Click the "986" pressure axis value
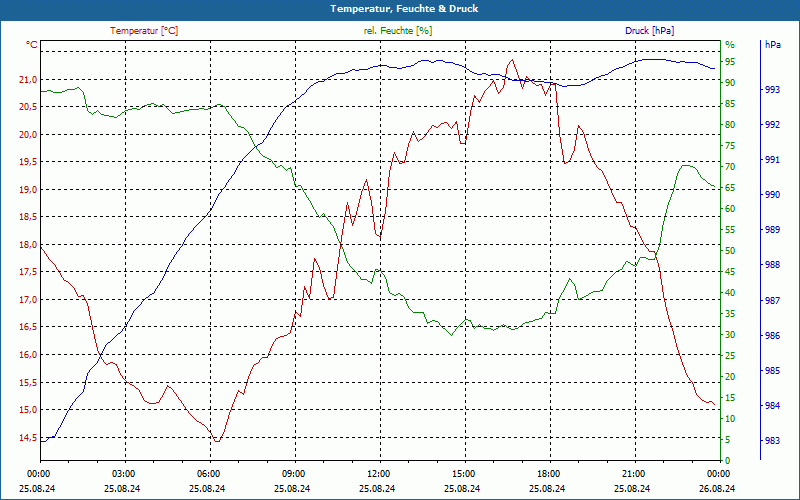The image size is (800, 500). (772, 336)
